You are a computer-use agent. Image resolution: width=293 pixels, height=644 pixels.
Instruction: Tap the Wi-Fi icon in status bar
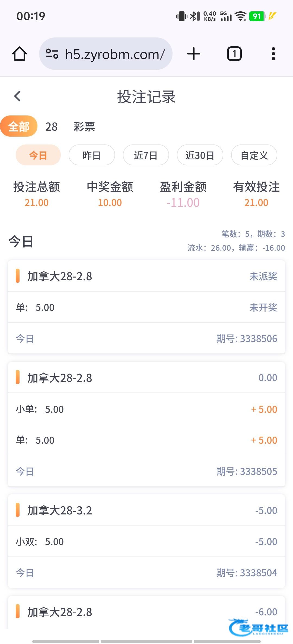(x=240, y=16)
